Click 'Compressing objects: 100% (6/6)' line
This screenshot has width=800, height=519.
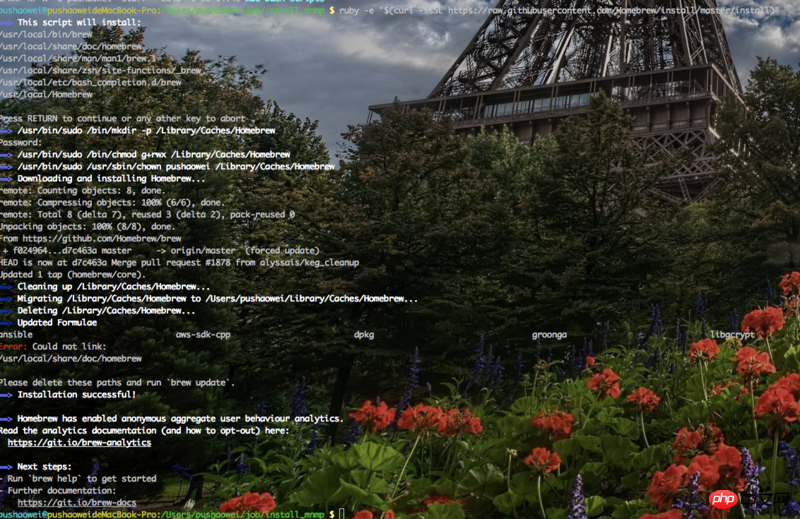(x=111, y=203)
